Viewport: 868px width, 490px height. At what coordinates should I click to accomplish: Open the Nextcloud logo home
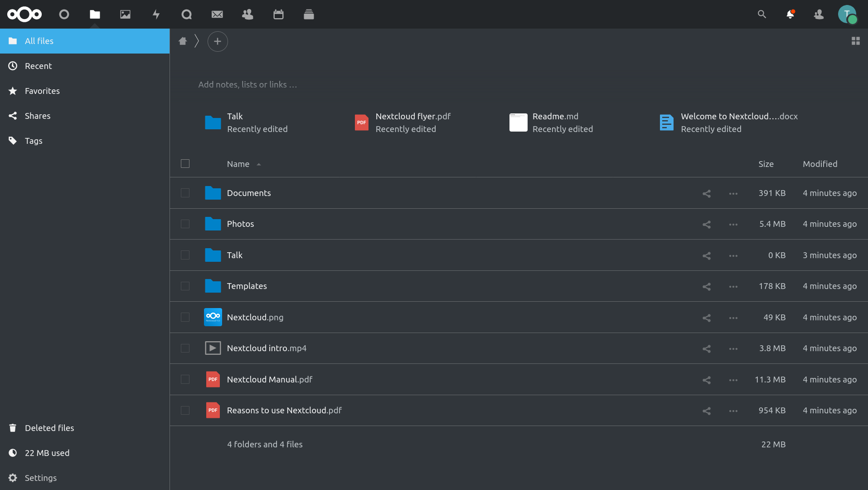(x=24, y=15)
